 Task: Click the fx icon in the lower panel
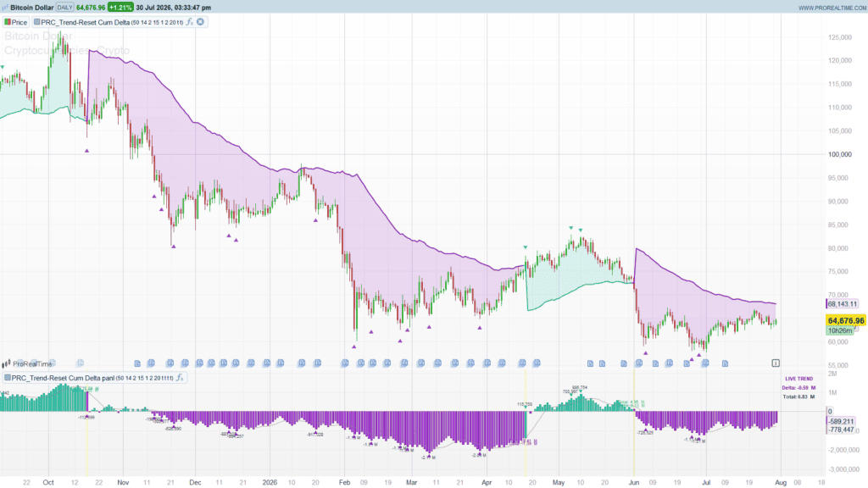pyautogui.click(x=180, y=378)
